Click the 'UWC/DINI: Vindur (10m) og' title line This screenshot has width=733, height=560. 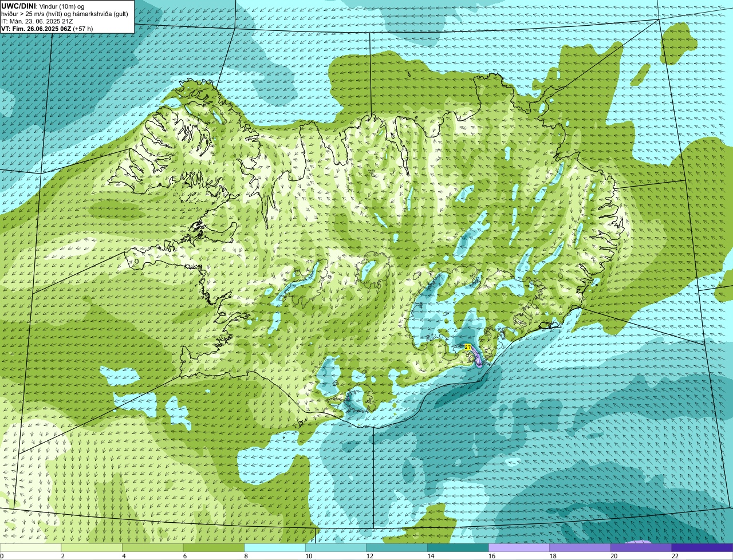click(x=43, y=6)
